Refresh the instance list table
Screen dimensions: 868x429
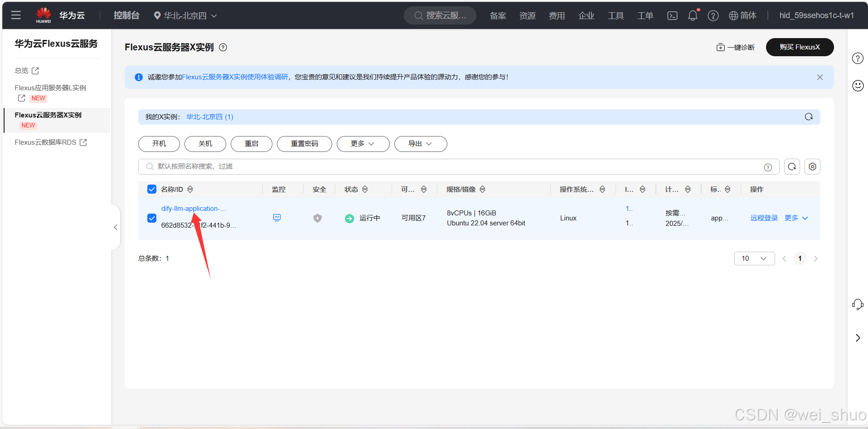pyautogui.click(x=792, y=167)
